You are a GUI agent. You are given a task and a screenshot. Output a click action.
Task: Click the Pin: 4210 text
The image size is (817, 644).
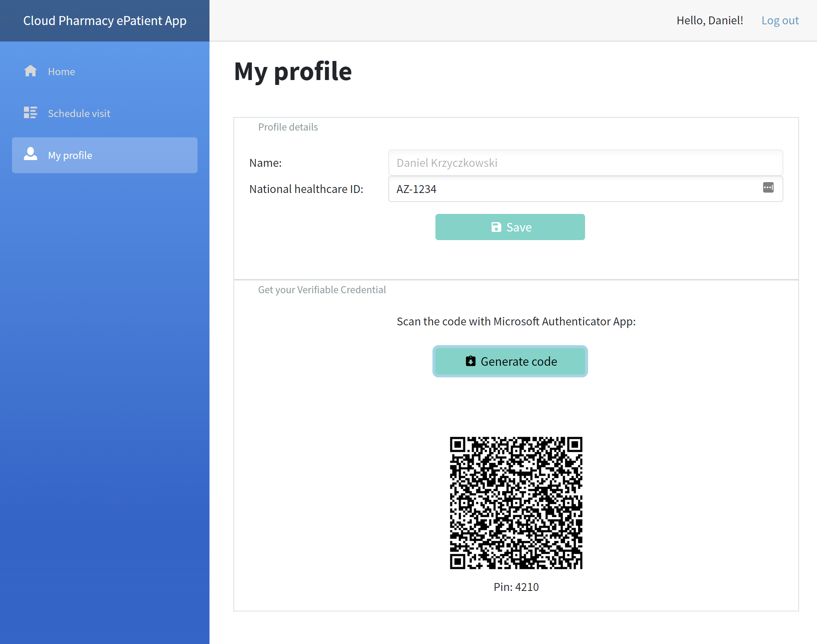[515, 587]
